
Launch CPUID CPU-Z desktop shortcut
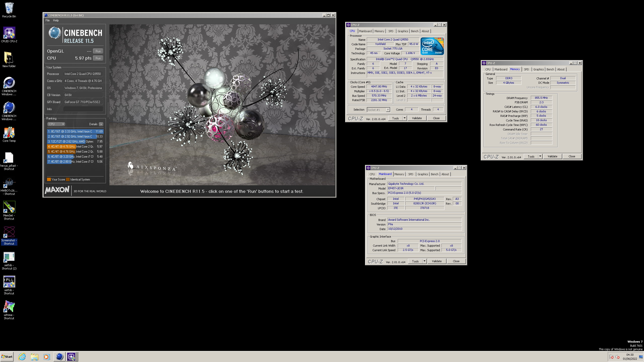tap(9, 35)
